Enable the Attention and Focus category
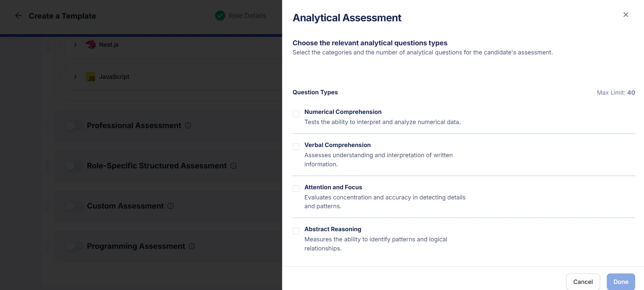The image size is (644, 290). (x=296, y=189)
